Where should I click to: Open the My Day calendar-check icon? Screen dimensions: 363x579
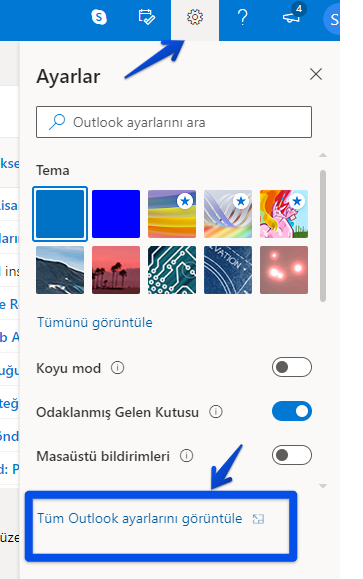click(x=147, y=17)
